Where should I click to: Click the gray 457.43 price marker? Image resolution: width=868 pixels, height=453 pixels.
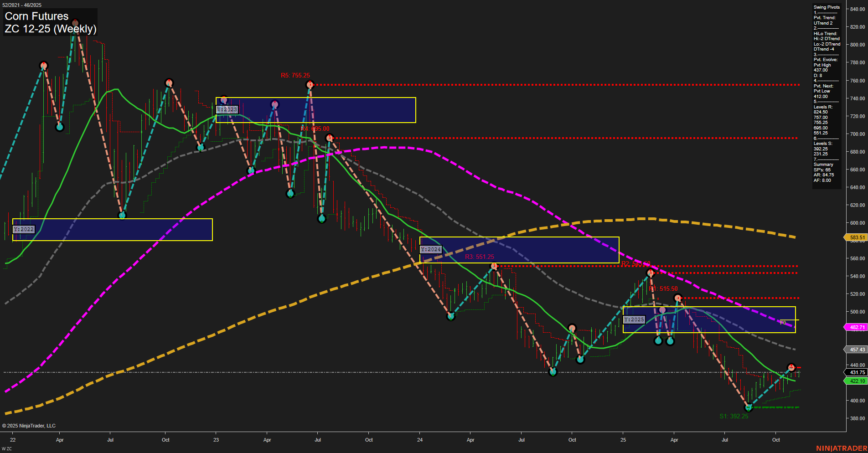click(856, 350)
